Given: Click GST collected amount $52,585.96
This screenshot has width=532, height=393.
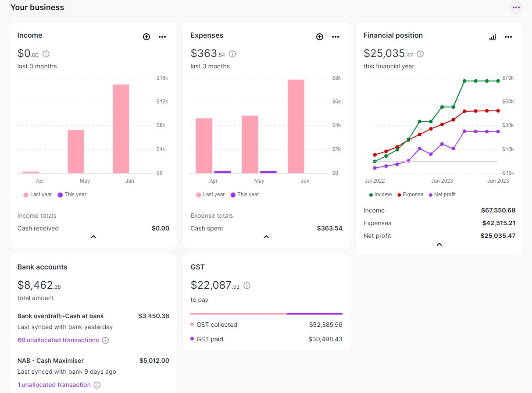Looking at the screenshot, I should pos(325,325).
